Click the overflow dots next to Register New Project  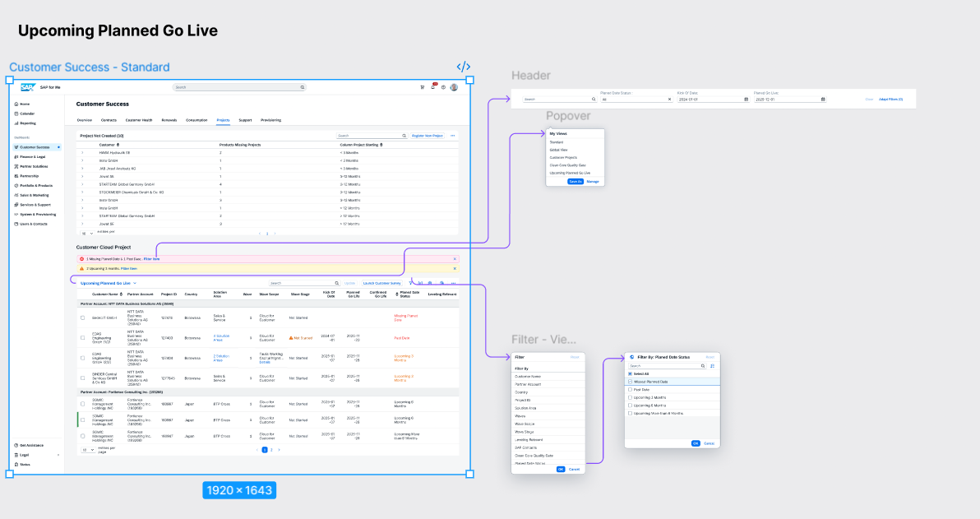(452, 136)
